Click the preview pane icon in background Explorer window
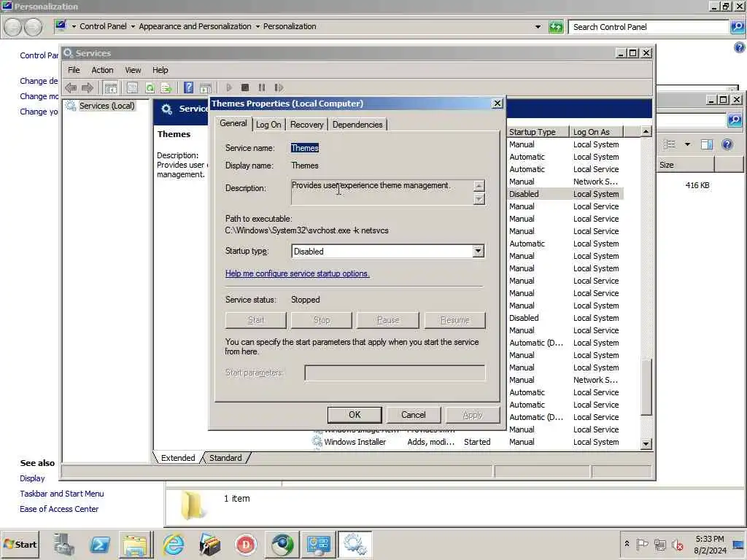Viewport: 747px width, 560px height. pos(706,144)
